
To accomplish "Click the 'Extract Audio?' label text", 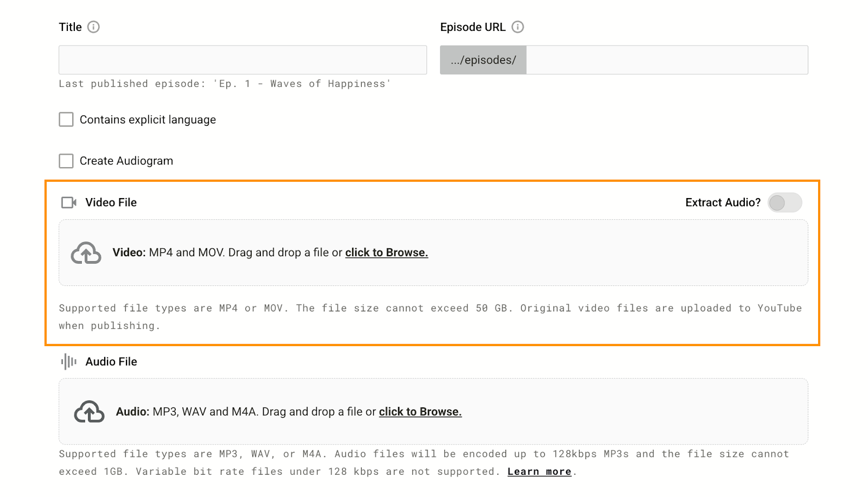I will tap(723, 202).
